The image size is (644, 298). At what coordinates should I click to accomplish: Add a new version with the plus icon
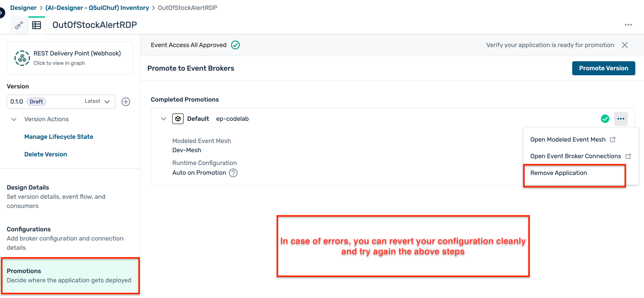click(x=126, y=102)
